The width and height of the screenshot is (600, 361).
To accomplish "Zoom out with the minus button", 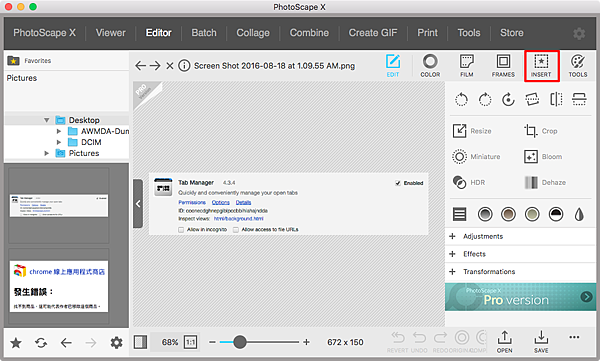I will tap(212, 342).
